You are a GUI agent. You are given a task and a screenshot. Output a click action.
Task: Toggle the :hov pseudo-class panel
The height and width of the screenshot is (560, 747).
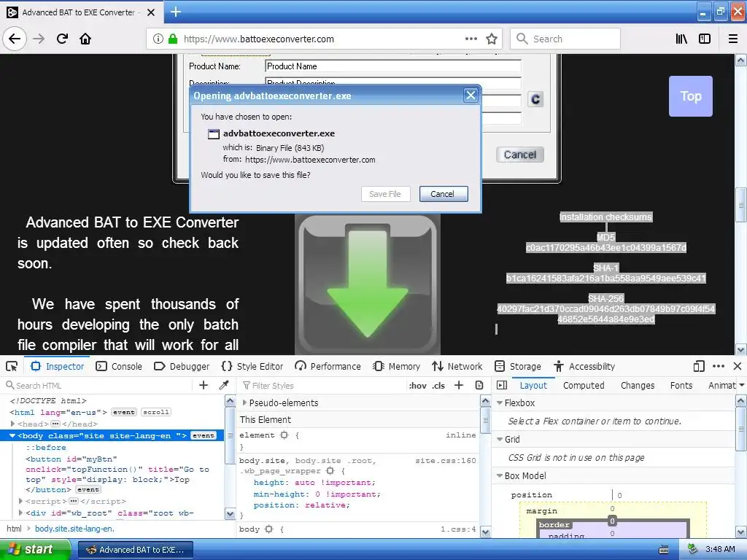point(417,385)
